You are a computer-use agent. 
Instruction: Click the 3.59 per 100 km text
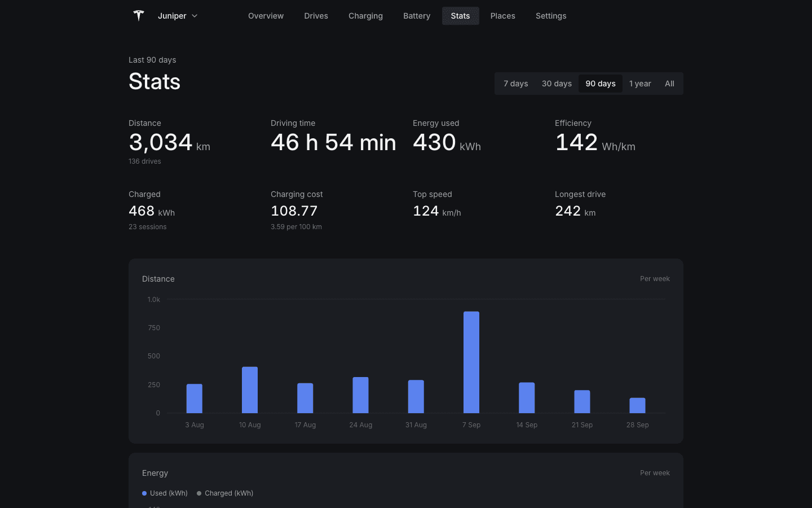[296, 227]
